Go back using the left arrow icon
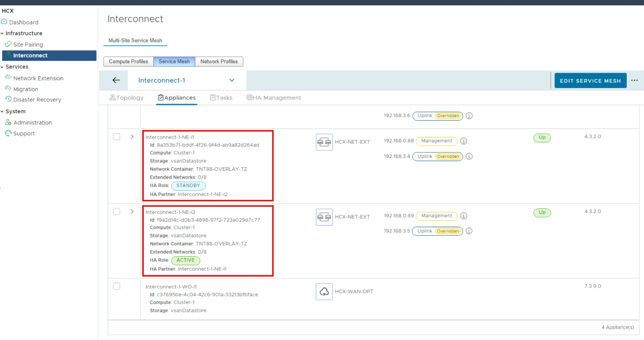644x340 pixels. pos(116,81)
